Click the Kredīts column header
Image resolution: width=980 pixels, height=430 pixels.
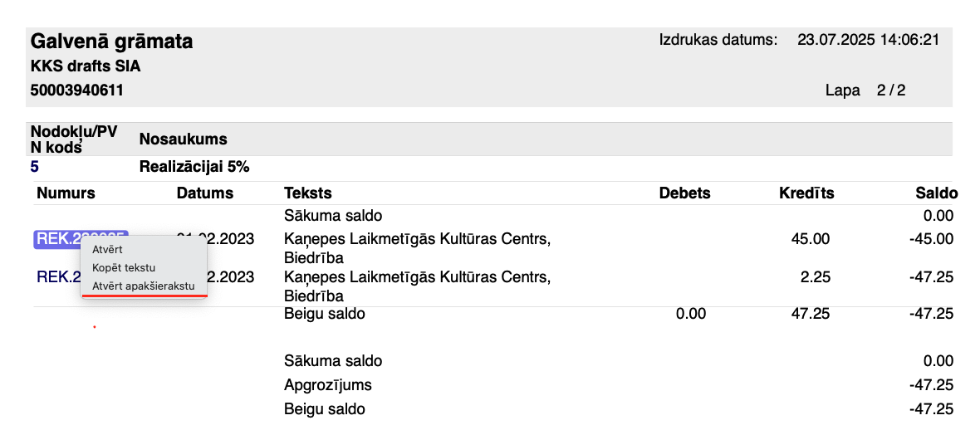(x=806, y=193)
